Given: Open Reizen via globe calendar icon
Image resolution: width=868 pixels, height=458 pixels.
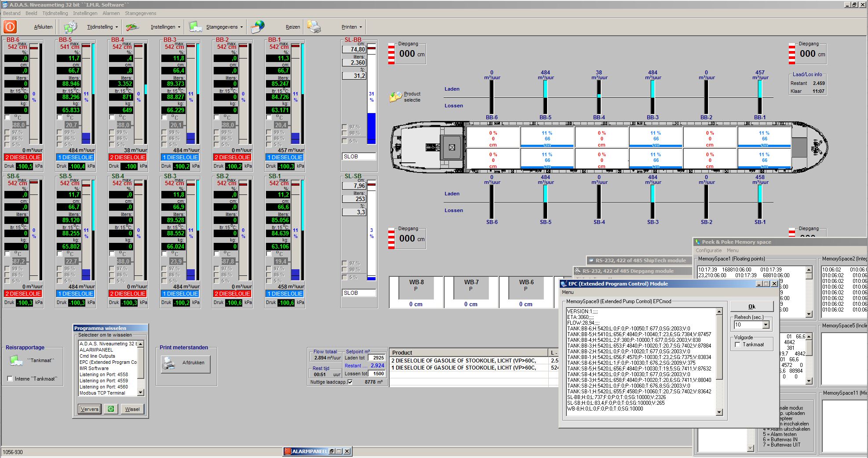Looking at the screenshot, I should 258,27.
